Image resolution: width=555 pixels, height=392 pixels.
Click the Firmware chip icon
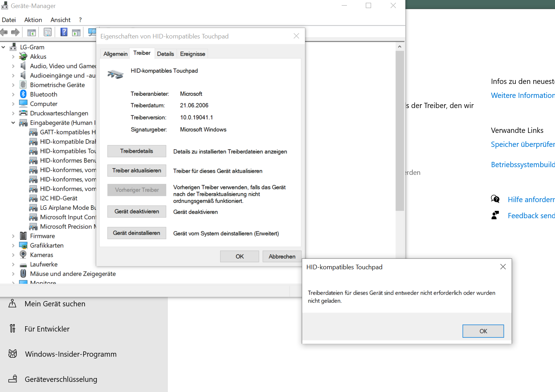pos(23,236)
